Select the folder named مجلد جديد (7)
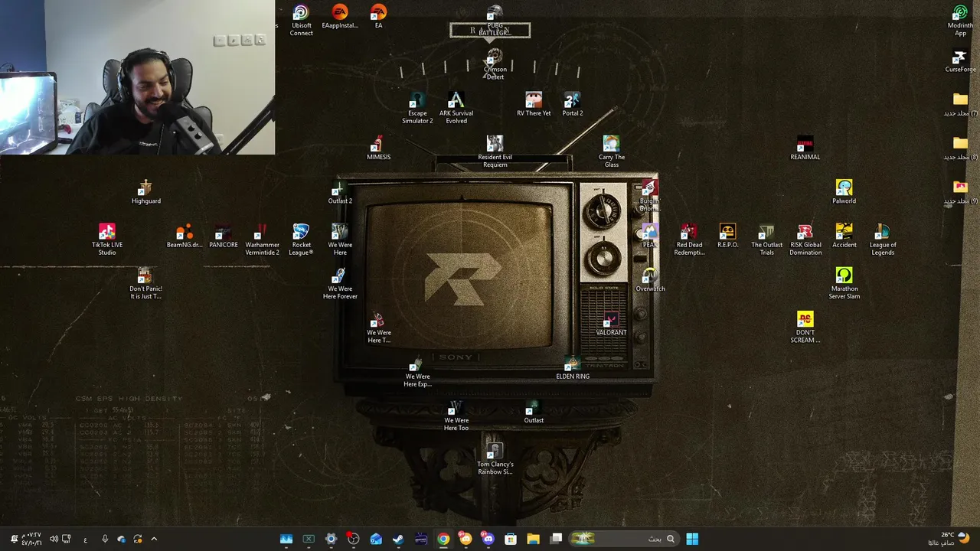Screen dimensions: 980x551 tap(960, 105)
